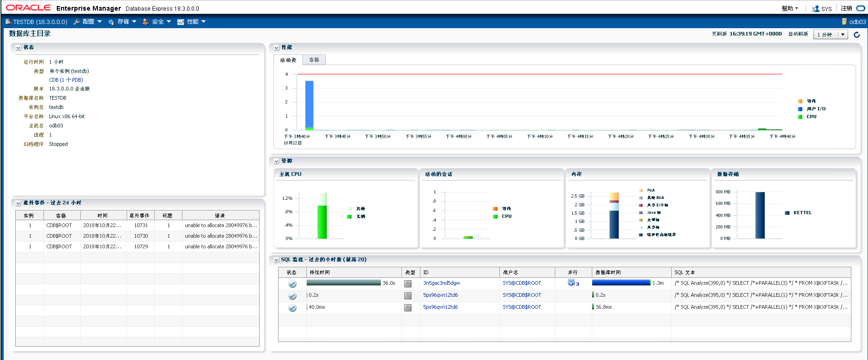Viewport: 868px width, 360px height.
Task: Open the 配置 dropdown menu
Action: point(93,22)
